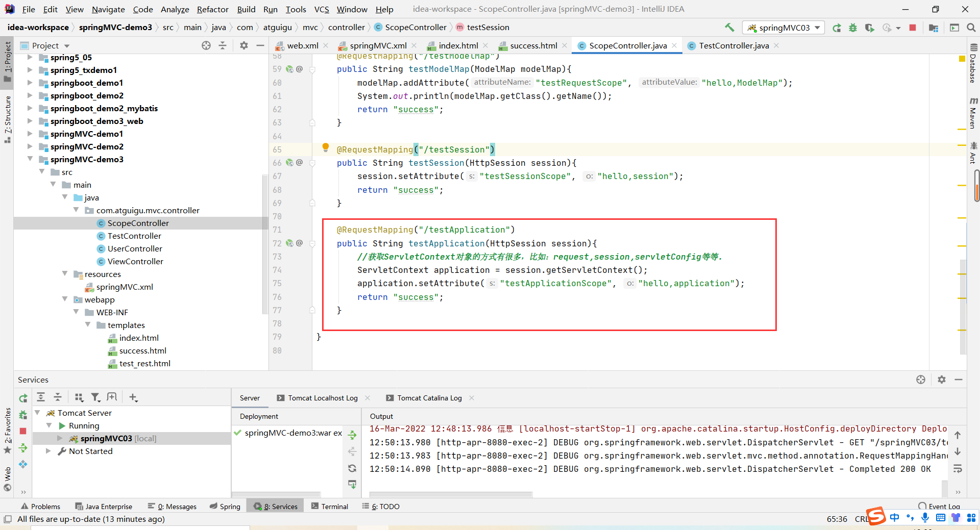980x530 pixels.
Task: Select success.html in templates folder
Action: pyautogui.click(x=143, y=350)
